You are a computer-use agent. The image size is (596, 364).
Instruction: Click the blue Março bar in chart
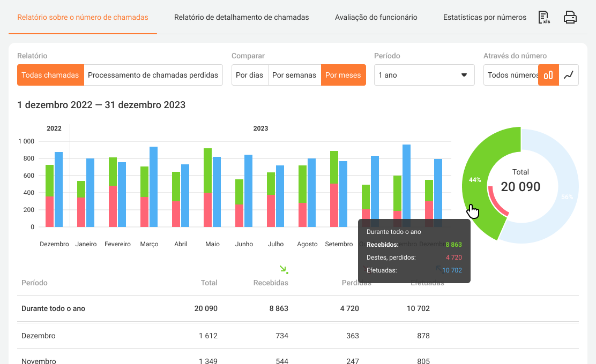pos(153,187)
